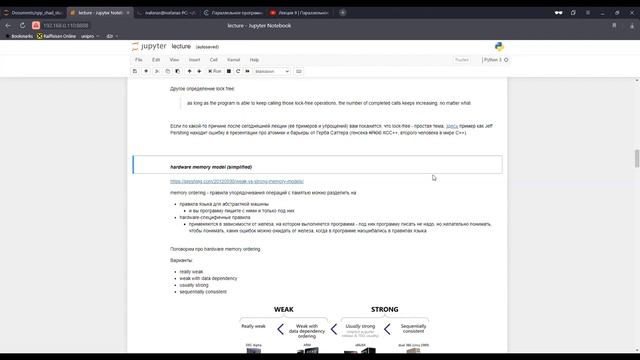Switch to the terminal browser tab
Screen dimensions: 640x360
(166, 13)
